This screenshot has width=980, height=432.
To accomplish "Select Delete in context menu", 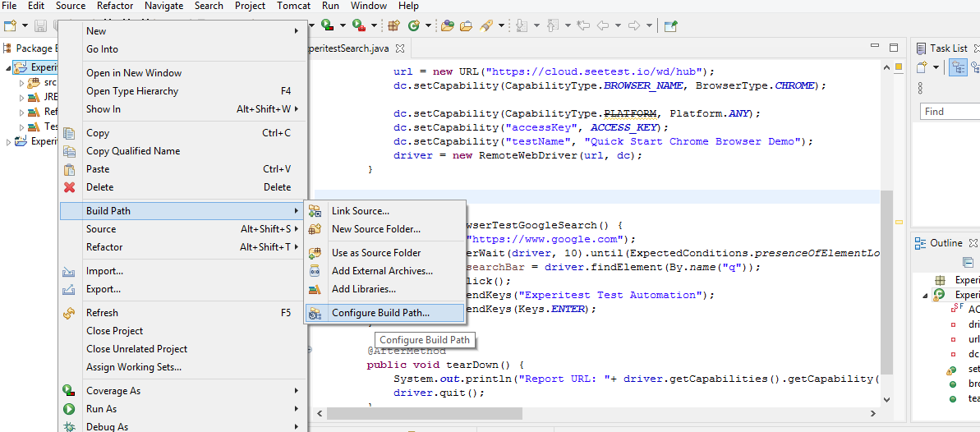I will click(x=182, y=187).
